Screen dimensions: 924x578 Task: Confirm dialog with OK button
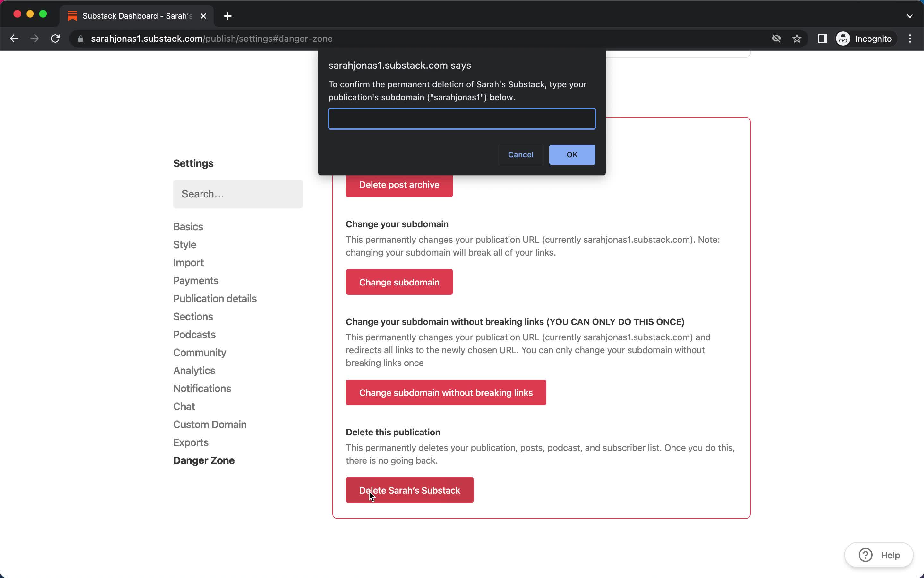pyautogui.click(x=572, y=155)
